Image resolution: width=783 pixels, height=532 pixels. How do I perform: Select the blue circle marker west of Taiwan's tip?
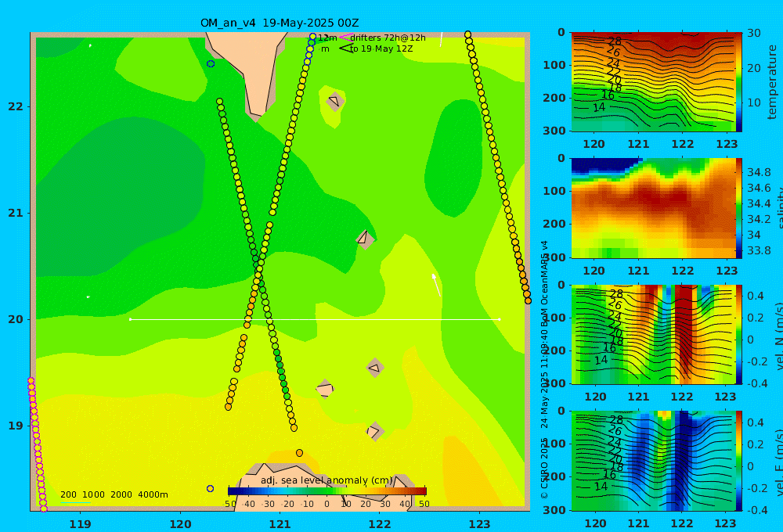click(211, 64)
